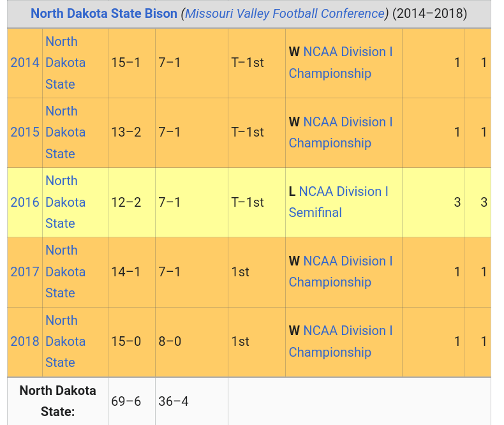Click the 2015 season year link

25,132
